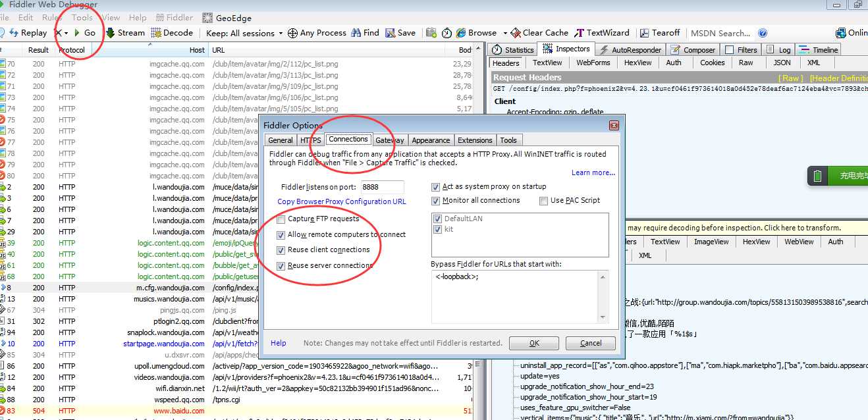The height and width of the screenshot is (420, 868).
Task: Open Statistics tab
Action: click(513, 49)
